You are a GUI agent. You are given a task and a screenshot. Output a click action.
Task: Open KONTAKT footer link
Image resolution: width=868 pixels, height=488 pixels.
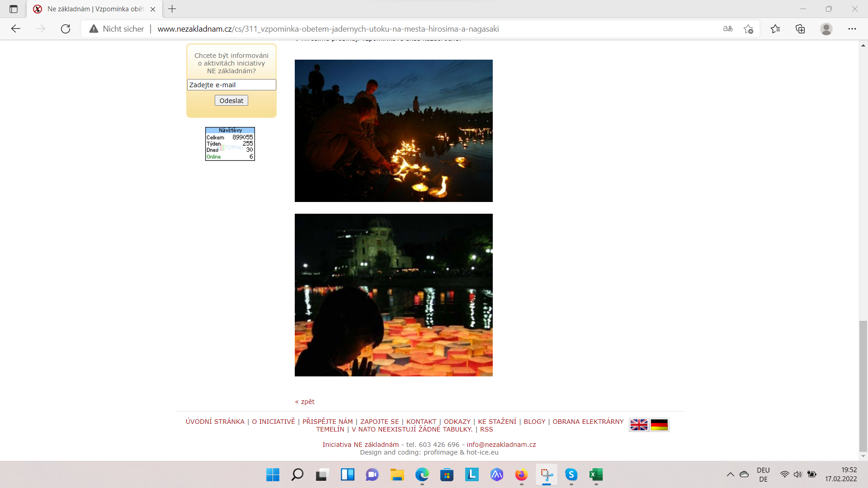point(421,422)
